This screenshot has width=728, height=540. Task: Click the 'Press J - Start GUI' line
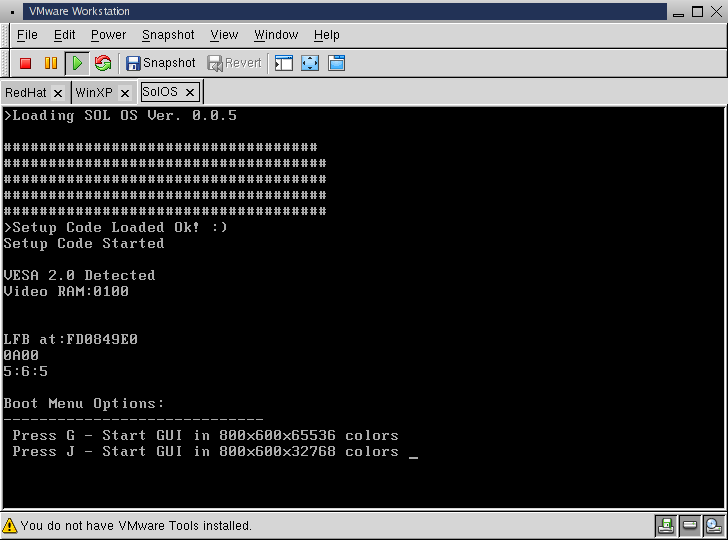pos(205,451)
